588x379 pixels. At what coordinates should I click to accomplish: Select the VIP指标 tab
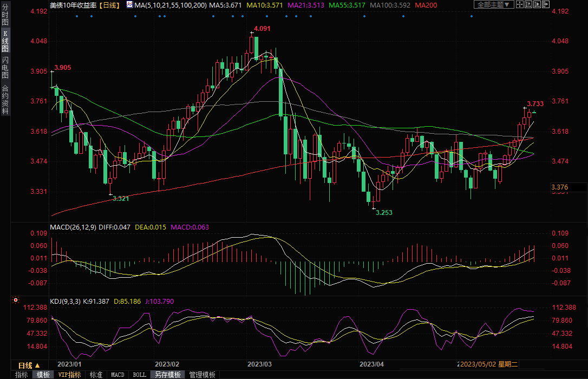tap(69, 375)
